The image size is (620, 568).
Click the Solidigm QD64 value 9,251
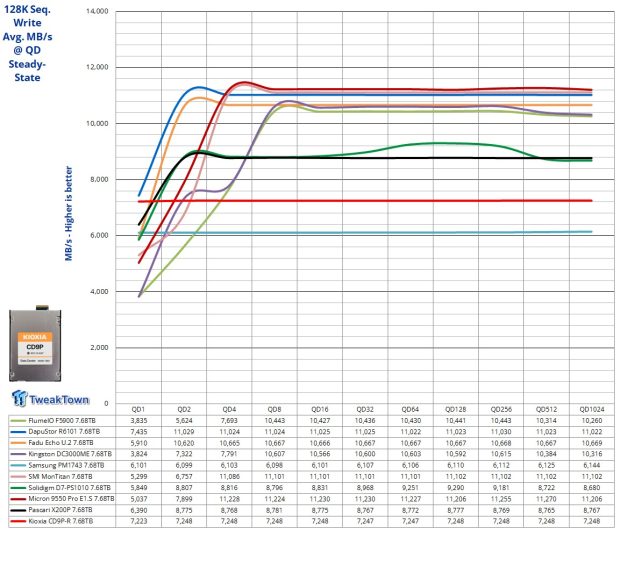pyautogui.click(x=410, y=488)
